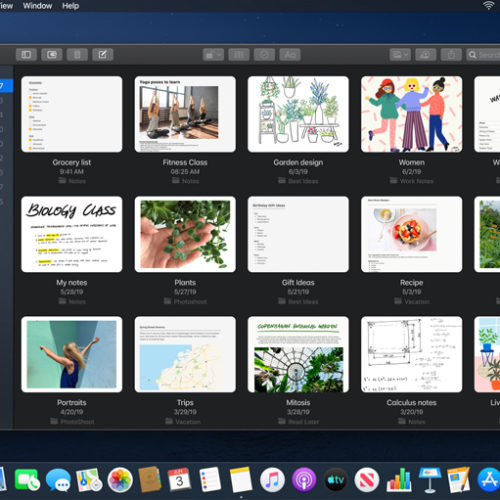Click the Work Notes folder label under Women
This screenshot has width=500, height=500.
pyautogui.click(x=412, y=181)
